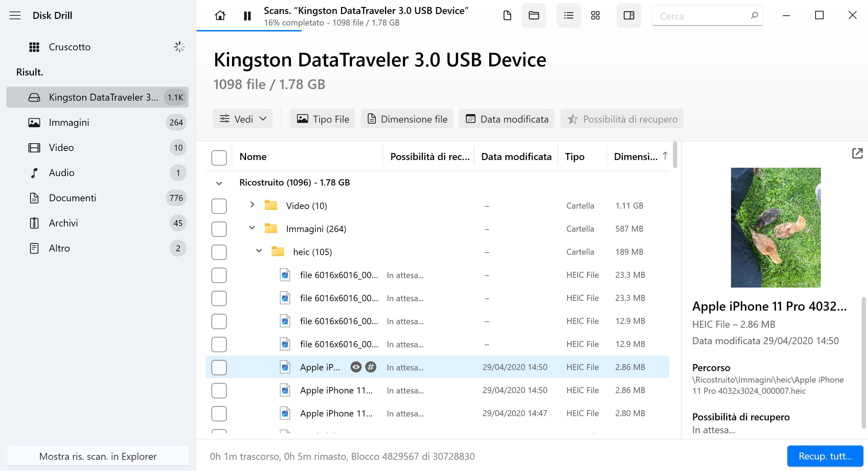
Task: Check the Apple iPhone 11 2.80 MB checkbox
Action: 219,413
